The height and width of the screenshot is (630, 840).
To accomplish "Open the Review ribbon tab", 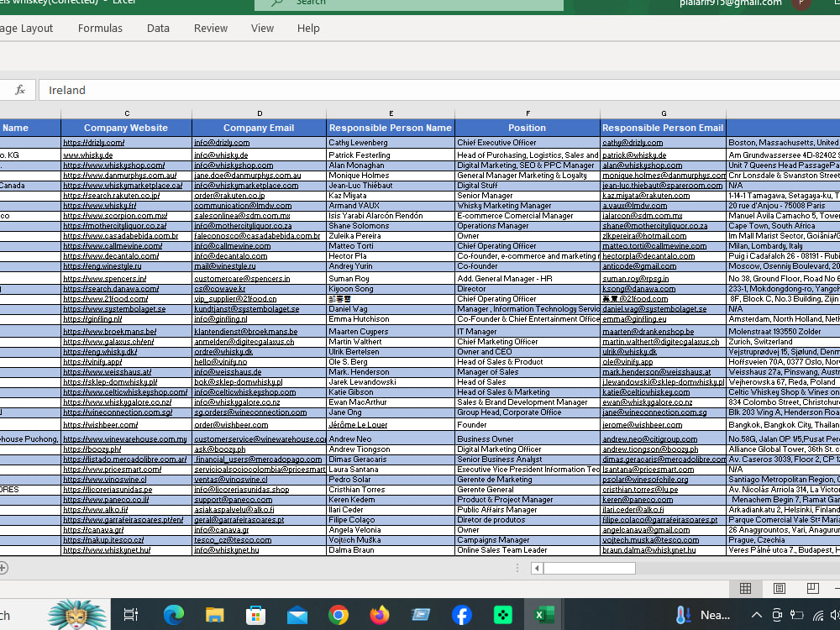I will click(x=210, y=28).
